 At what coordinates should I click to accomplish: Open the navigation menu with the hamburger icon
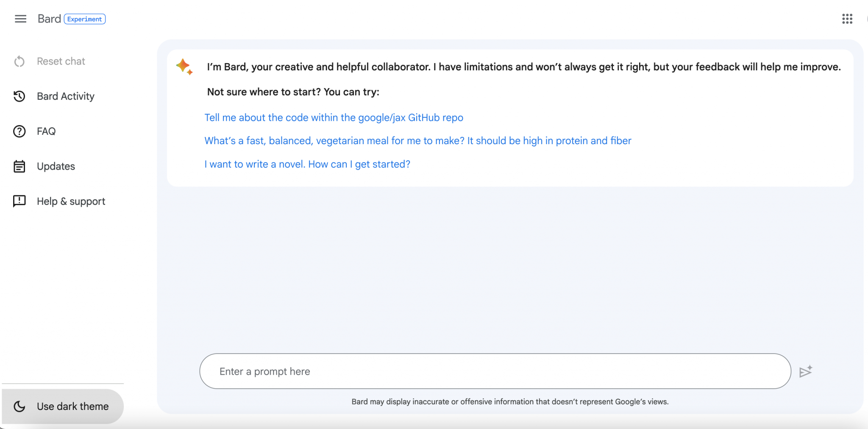click(20, 19)
